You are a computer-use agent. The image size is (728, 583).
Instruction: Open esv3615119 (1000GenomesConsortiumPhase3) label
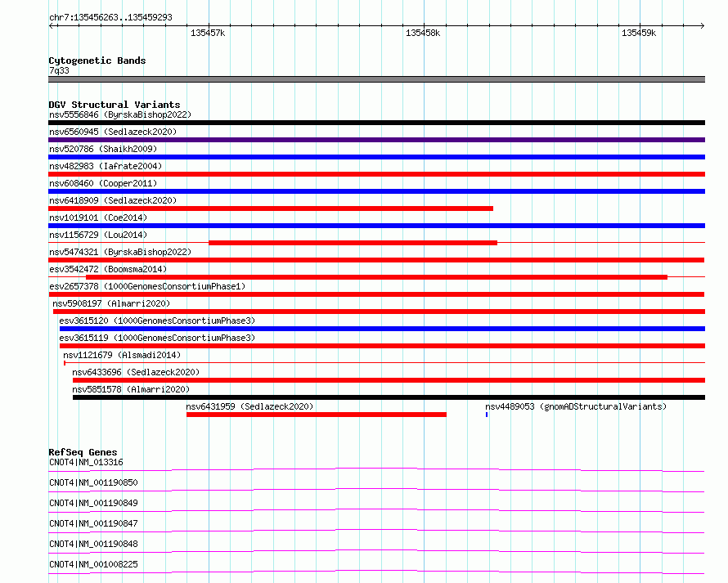click(157, 338)
